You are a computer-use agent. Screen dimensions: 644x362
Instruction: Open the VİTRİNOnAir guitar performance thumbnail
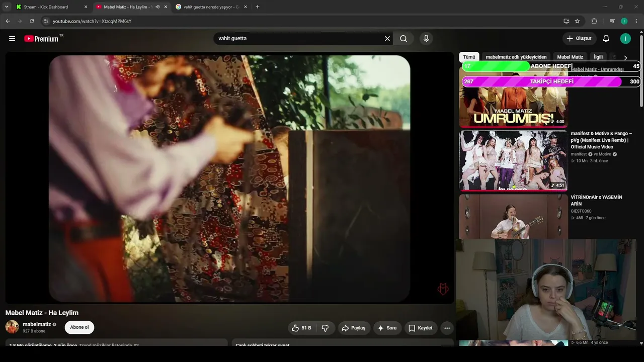pyautogui.click(x=513, y=217)
